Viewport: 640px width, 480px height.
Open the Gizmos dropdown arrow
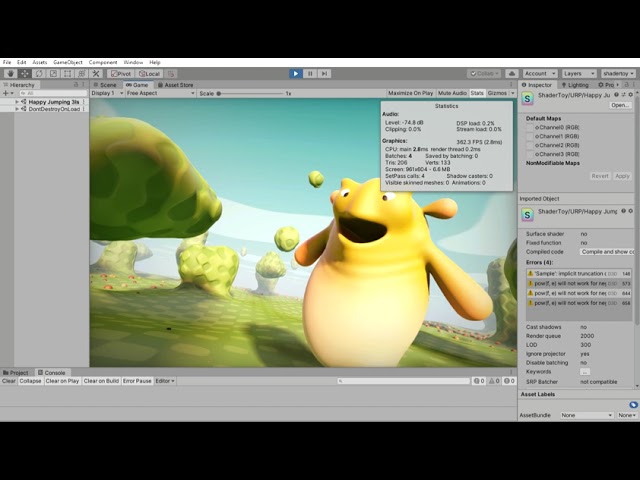click(513, 93)
